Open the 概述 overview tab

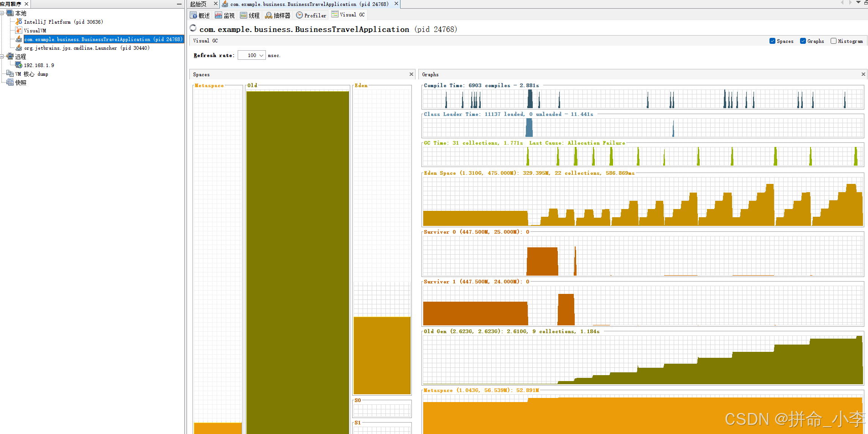[200, 15]
